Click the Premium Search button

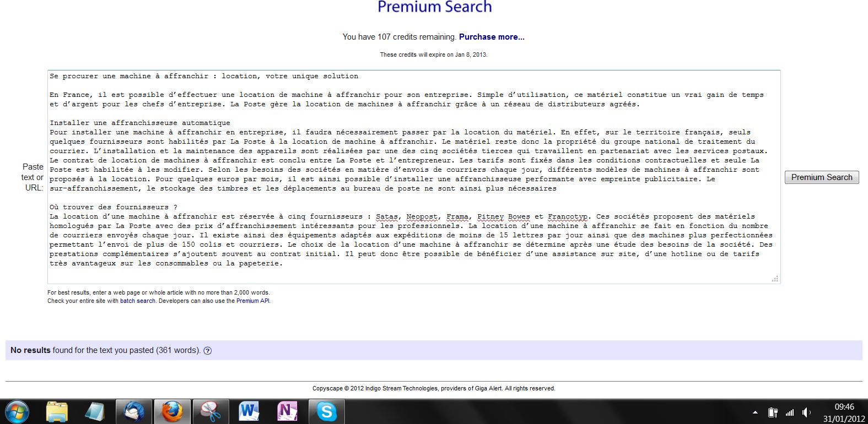click(x=821, y=177)
